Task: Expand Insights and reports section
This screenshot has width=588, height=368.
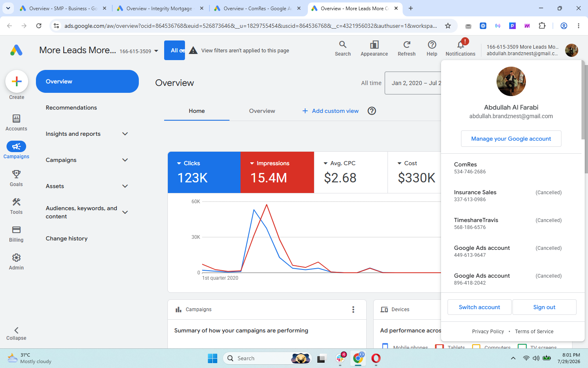Action: point(125,134)
